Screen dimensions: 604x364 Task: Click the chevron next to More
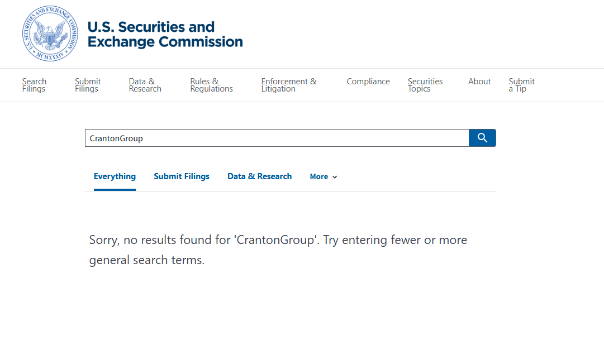tap(335, 177)
